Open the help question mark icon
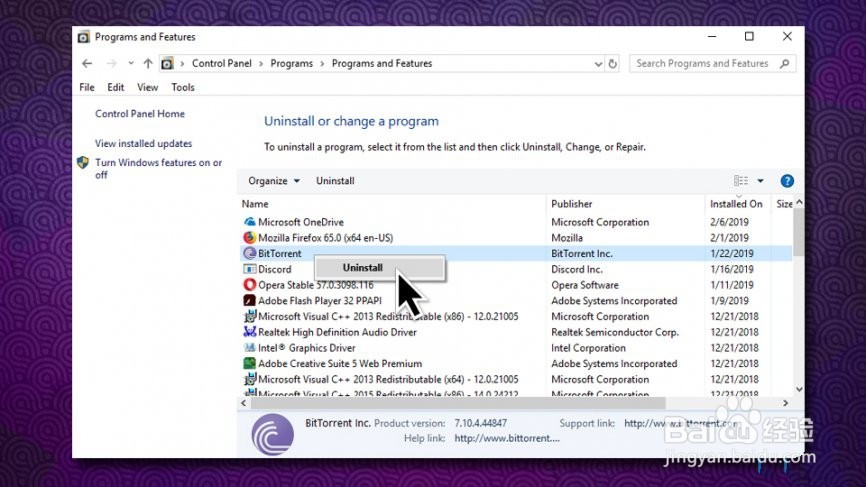 tap(787, 181)
